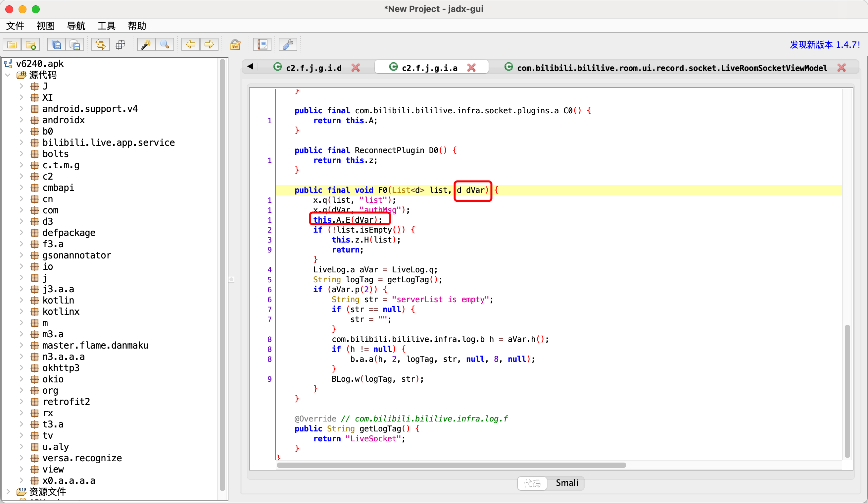Click the "serverList is empty" string
The height and width of the screenshot is (503, 868).
coord(440,299)
